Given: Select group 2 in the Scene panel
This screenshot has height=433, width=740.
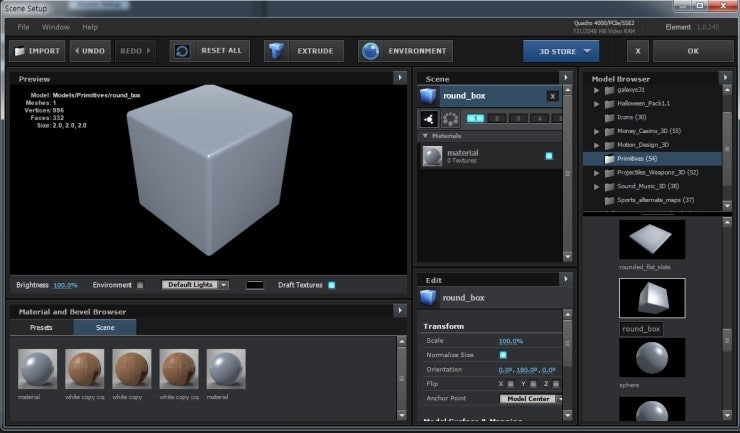Looking at the screenshot, I should pos(496,118).
